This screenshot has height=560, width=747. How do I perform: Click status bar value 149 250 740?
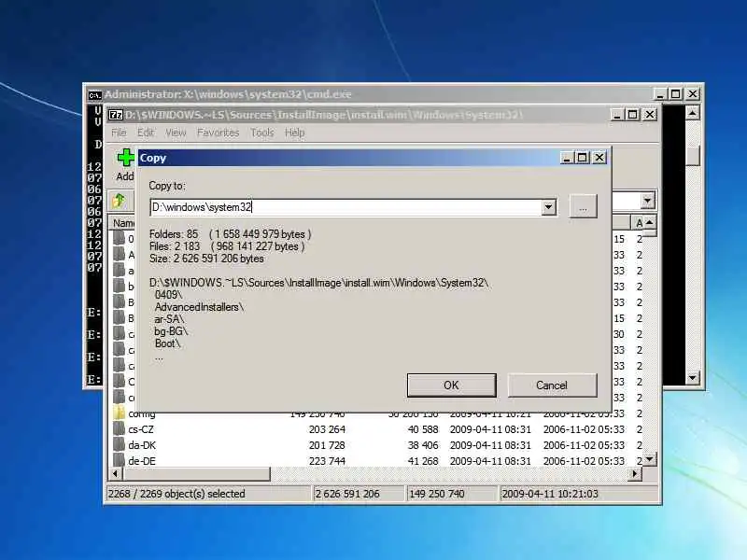(x=437, y=494)
